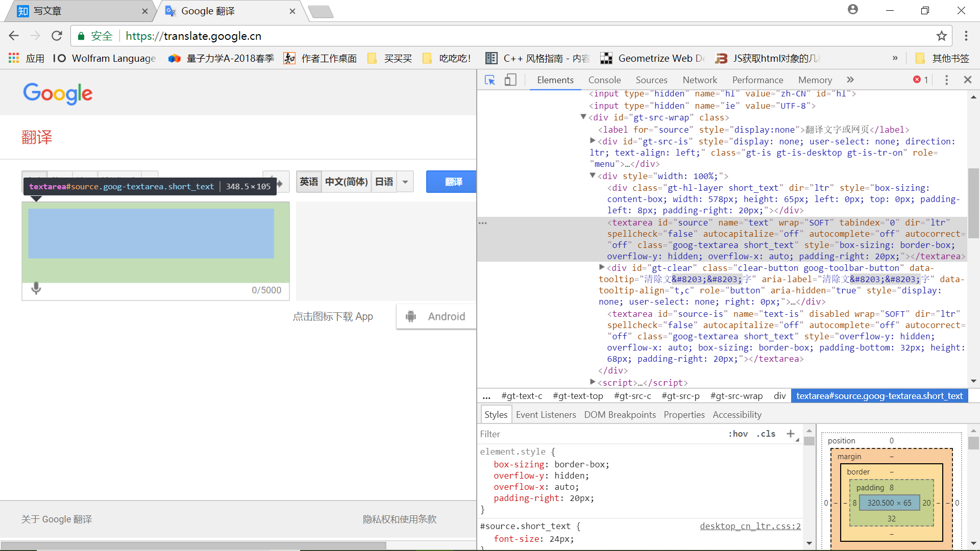980x551 pixels.
Task: Select #gt-src-p in the breadcrumb bar
Action: pyautogui.click(x=680, y=396)
